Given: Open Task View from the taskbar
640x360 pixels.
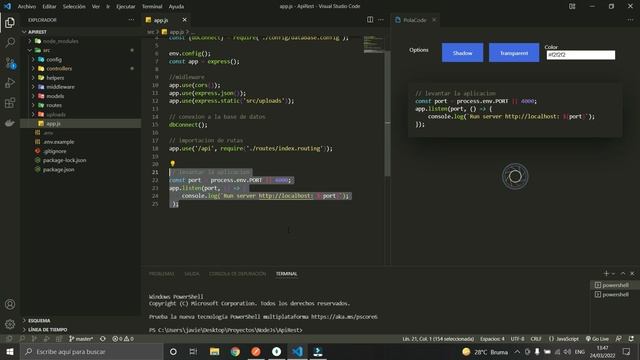Looking at the screenshot, I should pos(193,351).
